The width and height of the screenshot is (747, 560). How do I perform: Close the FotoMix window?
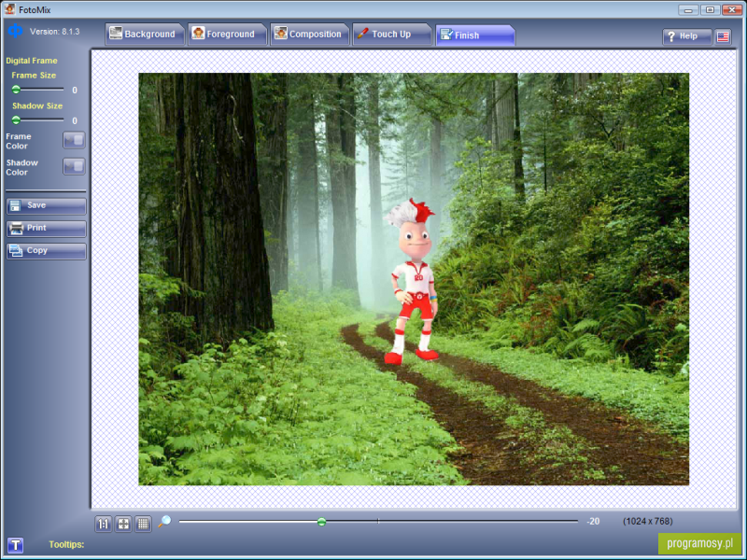click(x=732, y=9)
